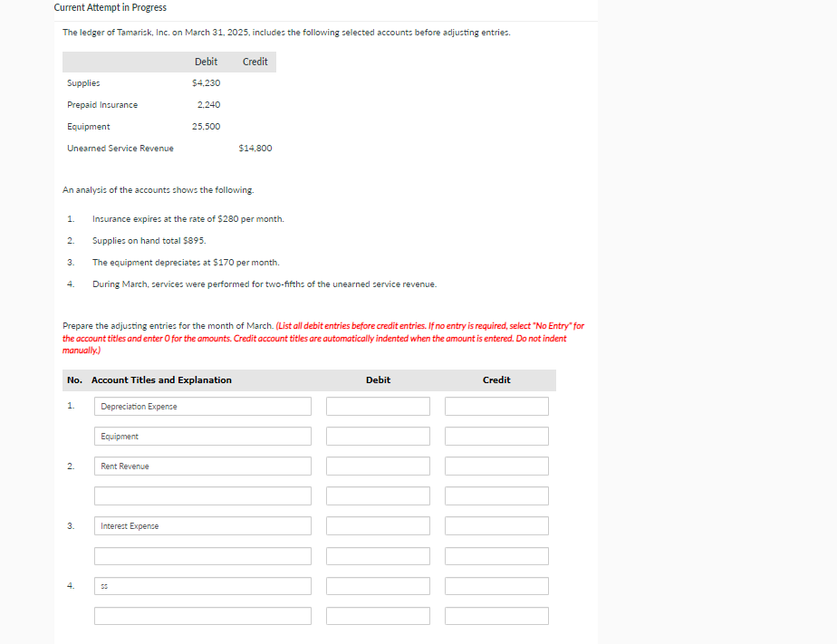Viewport: 837px width, 644px height.
Task: Click the blank account field below Interest Expense
Action: pos(202,555)
